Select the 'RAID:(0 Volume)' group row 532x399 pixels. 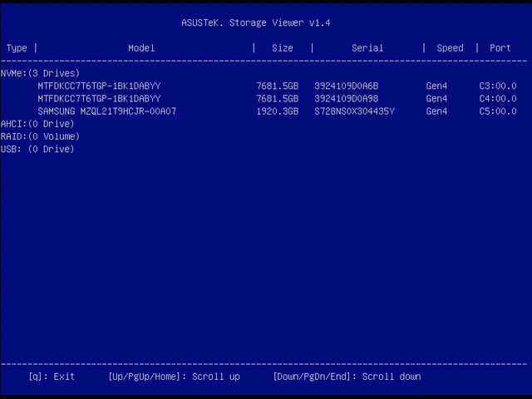coord(40,136)
